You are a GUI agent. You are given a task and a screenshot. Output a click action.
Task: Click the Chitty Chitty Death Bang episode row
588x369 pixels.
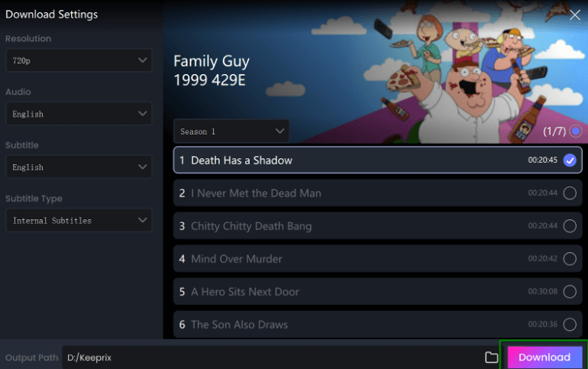(378, 225)
